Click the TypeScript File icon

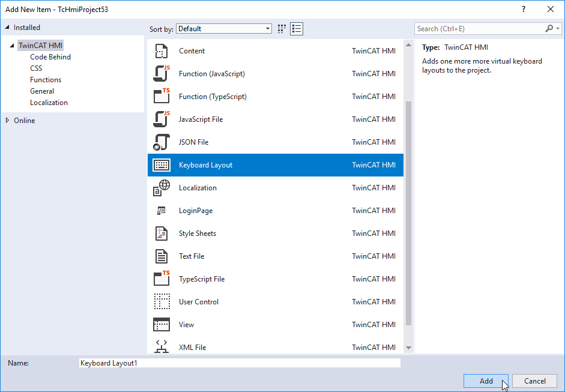click(162, 279)
